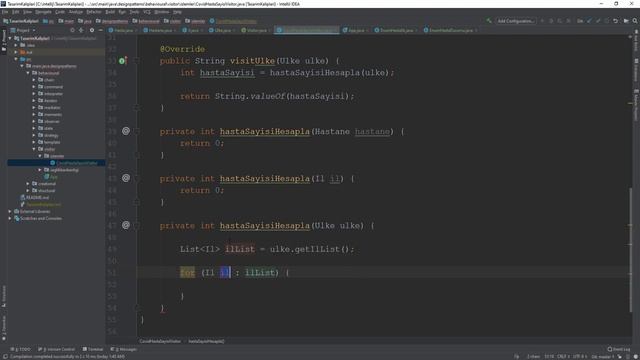Viewport: 640px width, 360px height.
Task: Click gutter icon beside hastaSayisiHesapla(Il il)
Action: 126,178
